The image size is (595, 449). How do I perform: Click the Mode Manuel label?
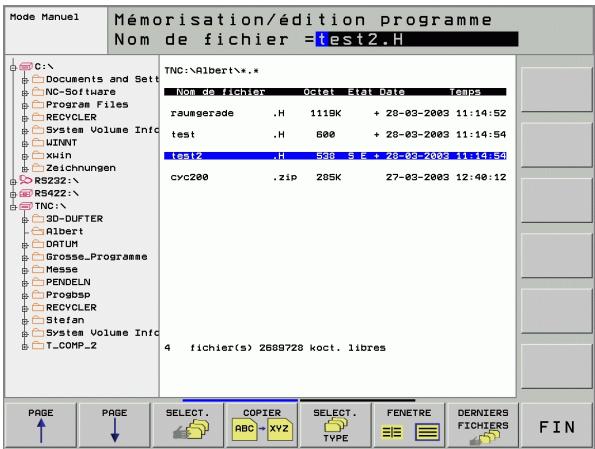(x=44, y=17)
